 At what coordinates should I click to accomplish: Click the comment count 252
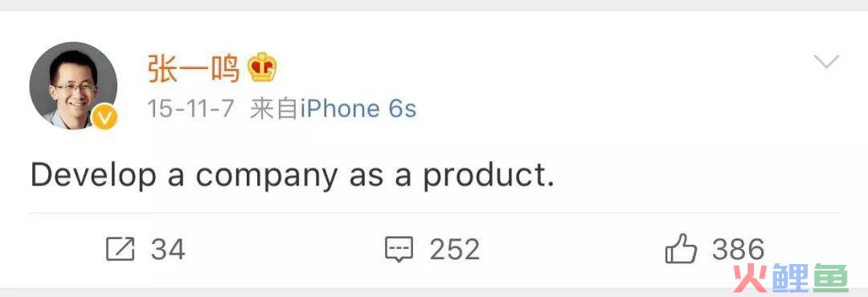click(x=454, y=250)
